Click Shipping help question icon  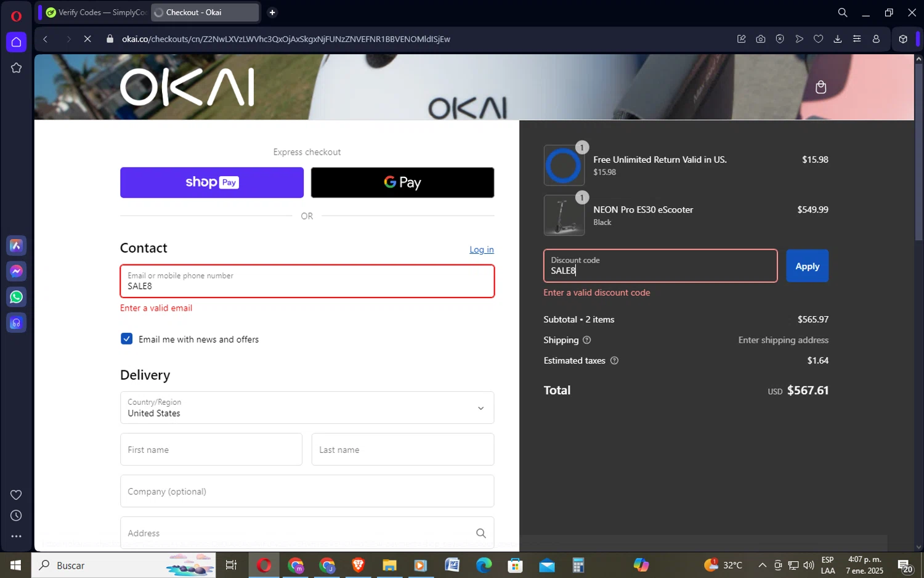(586, 340)
